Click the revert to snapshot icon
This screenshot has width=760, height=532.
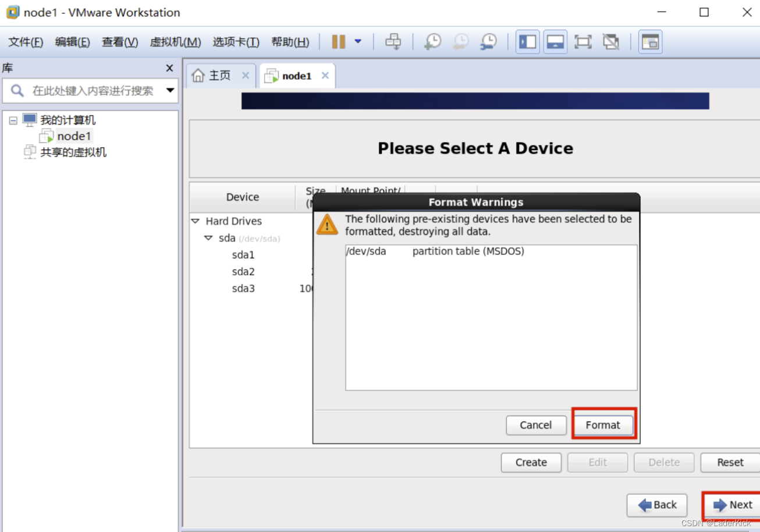pyautogui.click(x=460, y=42)
